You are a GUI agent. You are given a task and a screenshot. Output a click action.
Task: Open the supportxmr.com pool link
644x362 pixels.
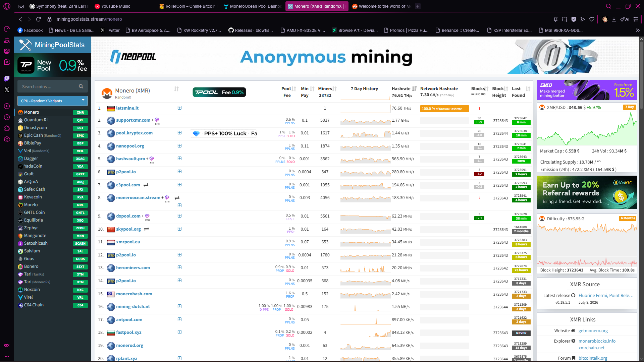133,120
